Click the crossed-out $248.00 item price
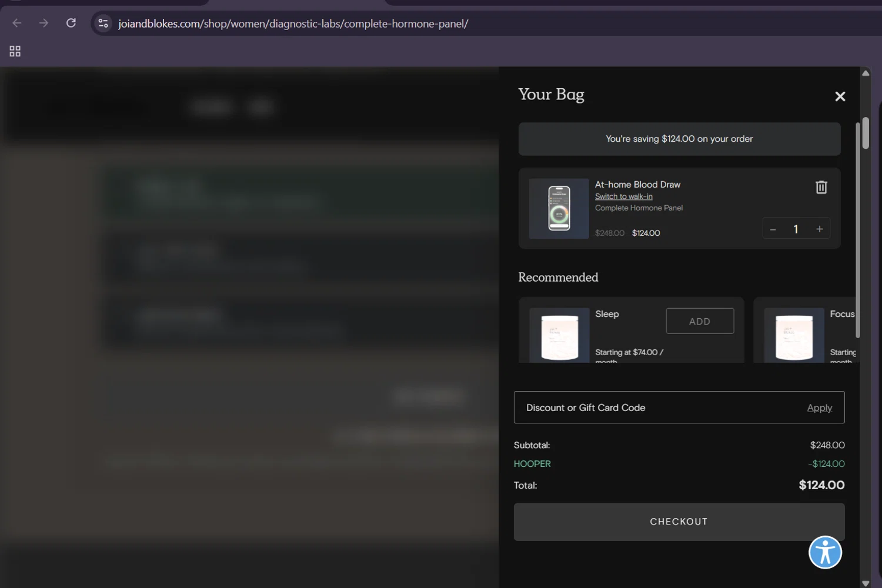 pos(610,233)
